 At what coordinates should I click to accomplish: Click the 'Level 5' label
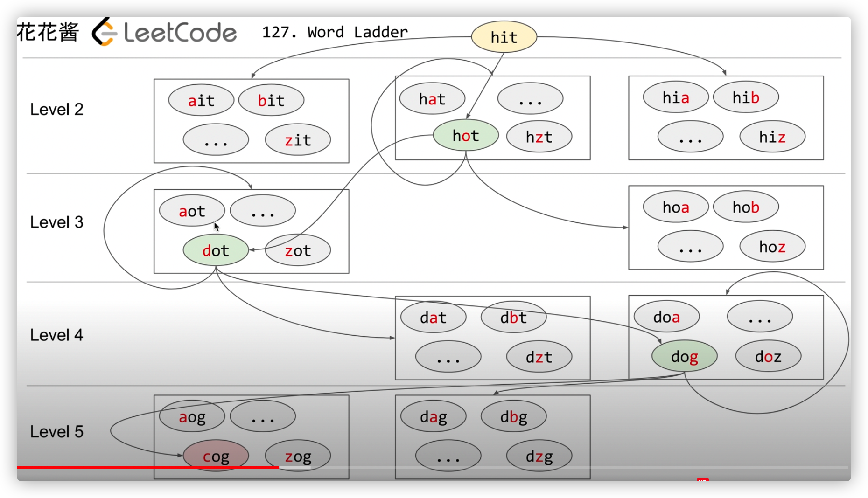(56, 431)
